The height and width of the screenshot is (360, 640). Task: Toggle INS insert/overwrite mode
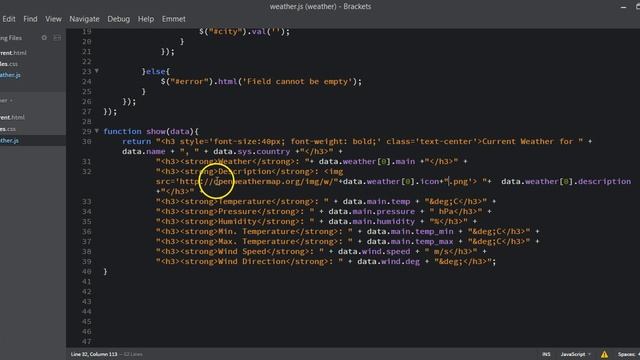[x=546, y=354]
